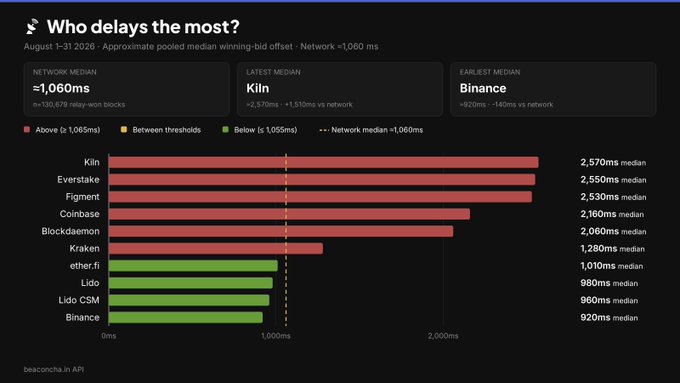Viewport: 680px width, 383px height.
Task: Click the '2,530ms median' value
Action: [x=613, y=197]
